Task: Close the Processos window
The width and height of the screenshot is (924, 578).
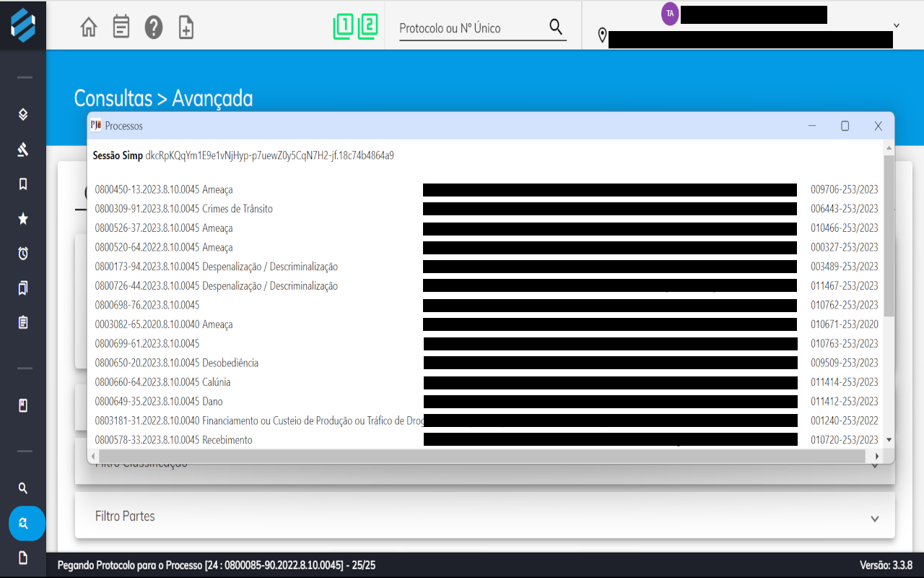Action: pos(878,126)
